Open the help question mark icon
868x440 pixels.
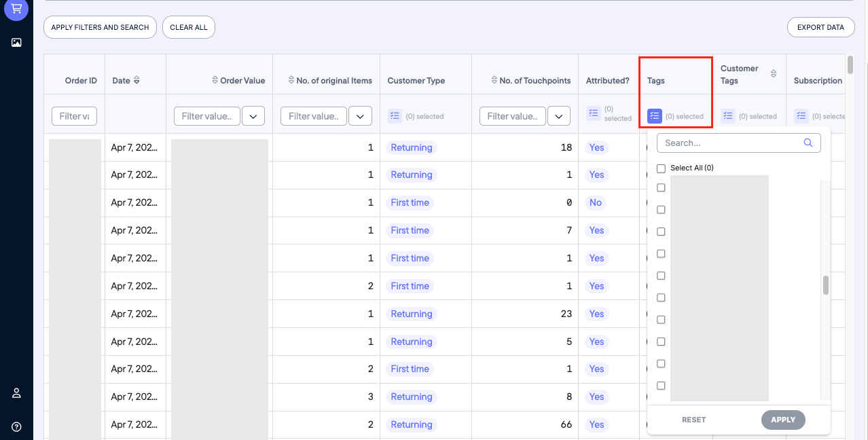pos(16,426)
